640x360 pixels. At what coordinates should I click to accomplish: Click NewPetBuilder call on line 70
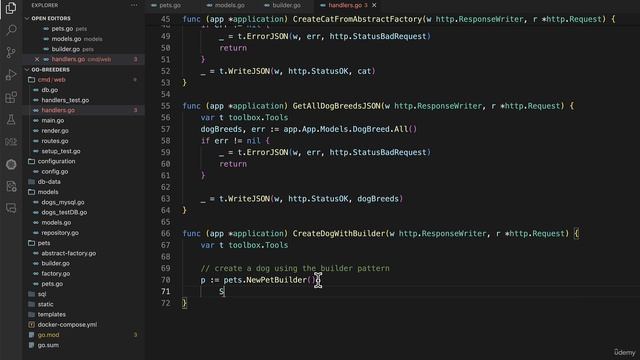(x=276, y=280)
